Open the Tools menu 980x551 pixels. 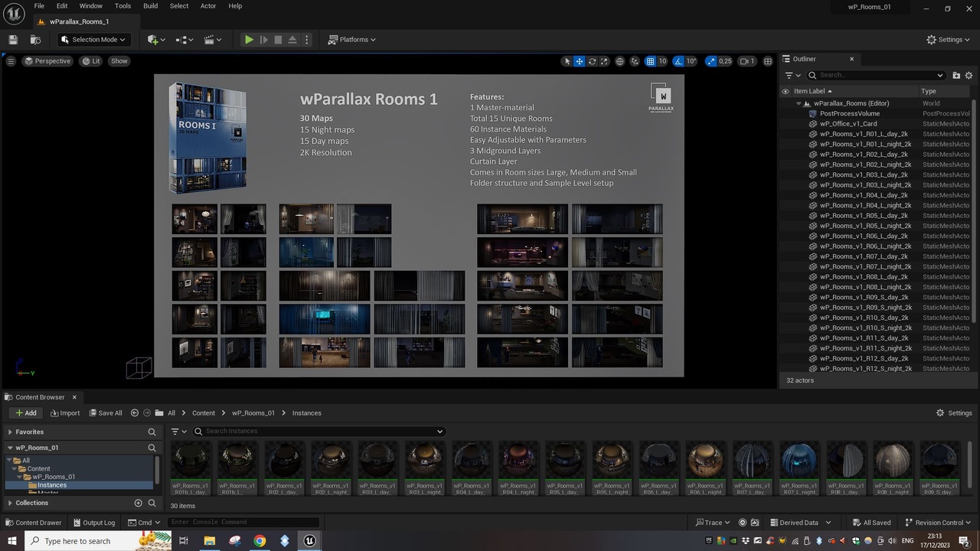pos(122,6)
